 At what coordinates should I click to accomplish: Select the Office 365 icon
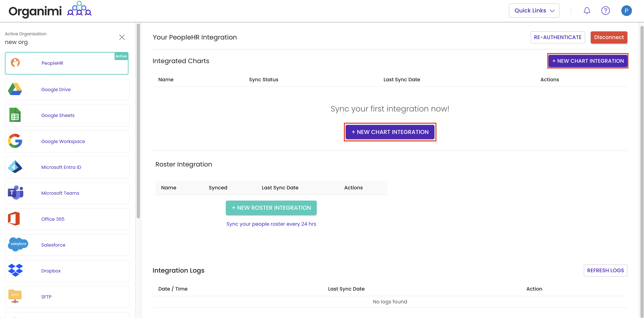tap(14, 219)
